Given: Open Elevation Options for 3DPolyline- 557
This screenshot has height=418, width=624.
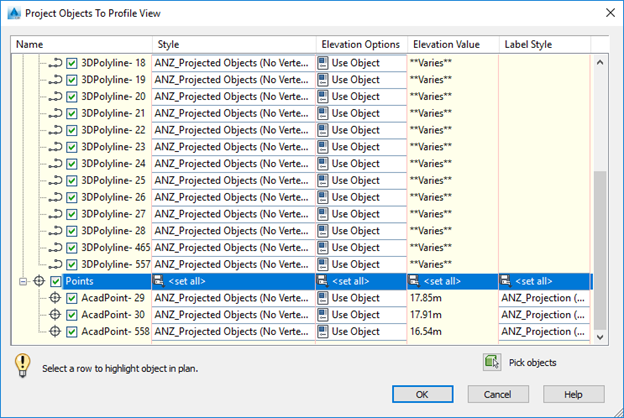Looking at the screenshot, I should coord(360,264).
